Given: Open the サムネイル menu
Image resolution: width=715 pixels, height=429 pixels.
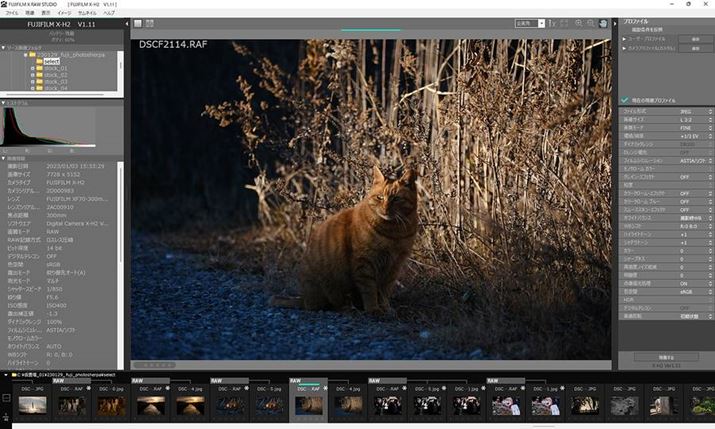Looking at the screenshot, I should pos(87,13).
